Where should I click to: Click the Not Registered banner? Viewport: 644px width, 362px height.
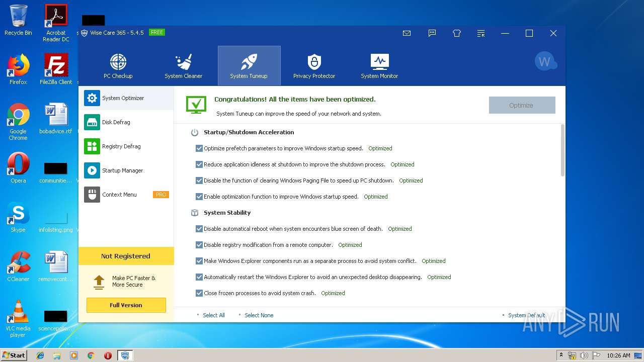click(x=126, y=256)
